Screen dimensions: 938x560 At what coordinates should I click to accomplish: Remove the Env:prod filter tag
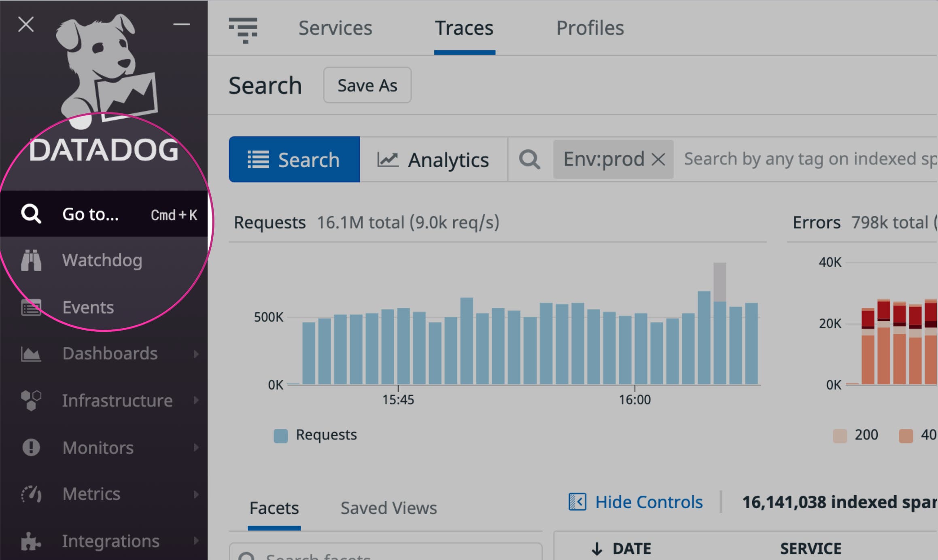659,159
